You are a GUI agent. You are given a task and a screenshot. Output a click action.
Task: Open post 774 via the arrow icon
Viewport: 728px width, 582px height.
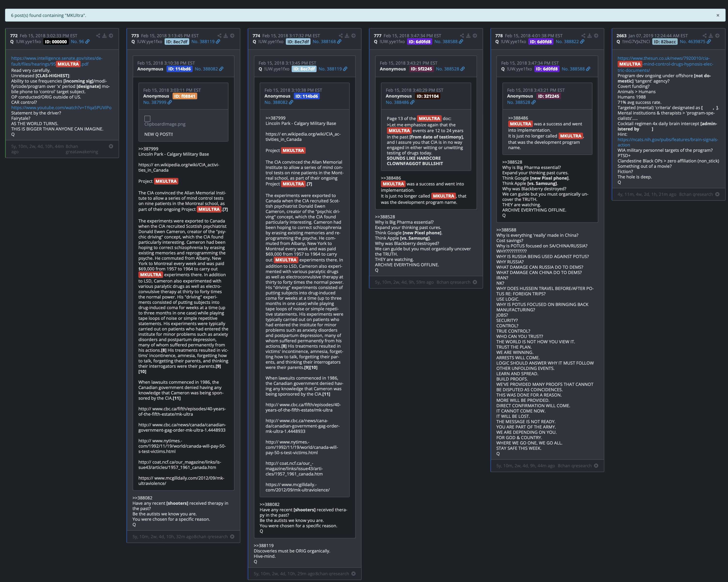coord(353,36)
